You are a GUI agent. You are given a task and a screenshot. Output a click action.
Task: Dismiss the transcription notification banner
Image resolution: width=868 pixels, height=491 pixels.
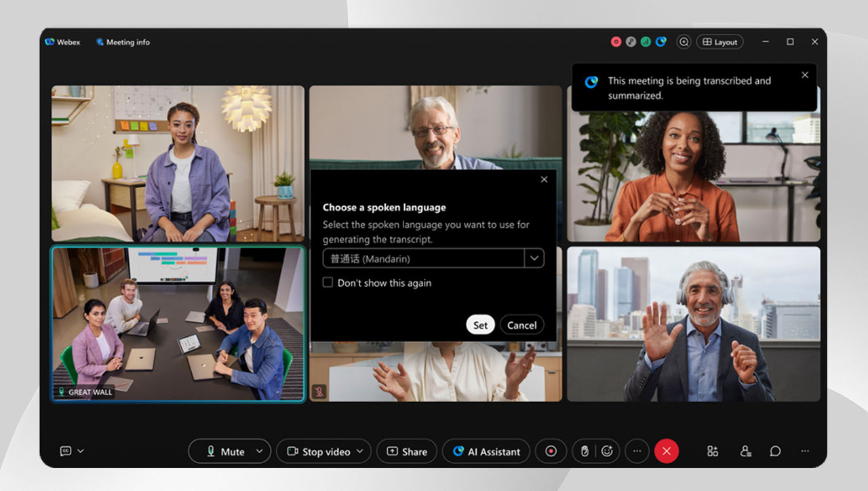805,75
